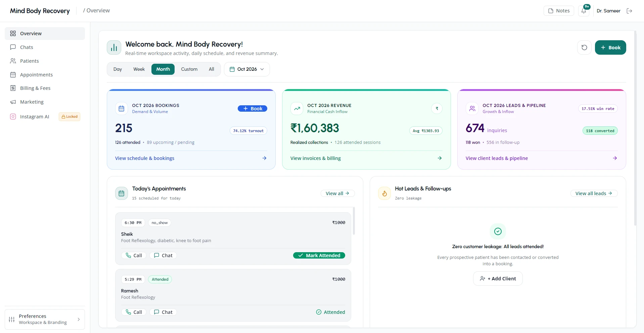Click the green Book button in the header
The image size is (644, 333).
(x=610, y=48)
